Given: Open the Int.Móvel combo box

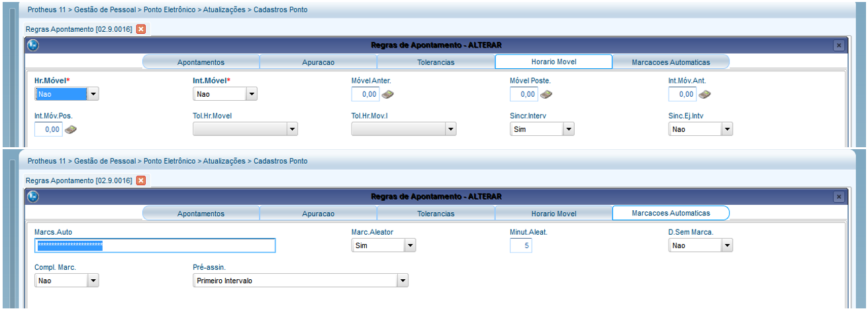Looking at the screenshot, I should pyautogui.click(x=251, y=95).
